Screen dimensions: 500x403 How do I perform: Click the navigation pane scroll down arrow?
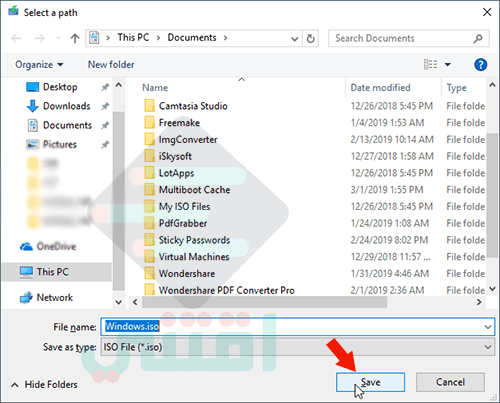point(118,302)
